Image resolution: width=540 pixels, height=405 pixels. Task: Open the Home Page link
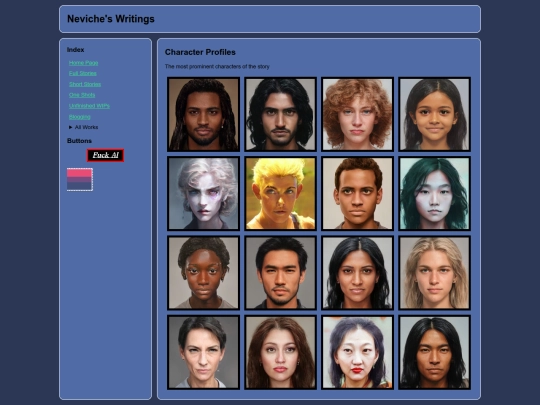tap(83, 63)
